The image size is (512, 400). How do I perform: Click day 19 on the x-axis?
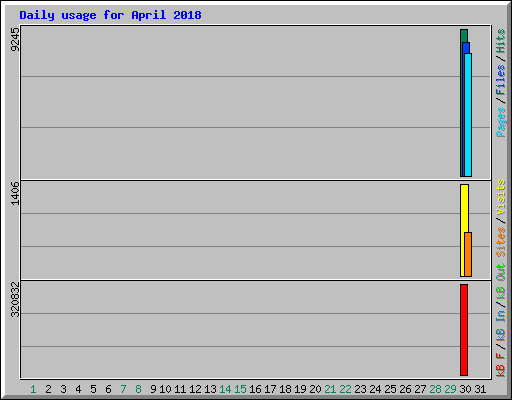pyautogui.click(x=300, y=389)
